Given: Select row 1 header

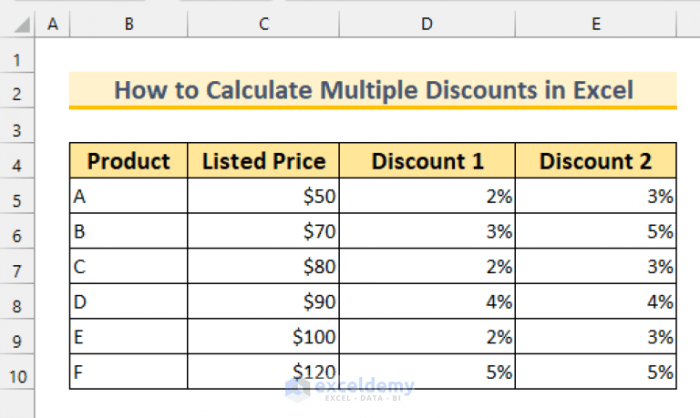Looking at the screenshot, I should point(17,58).
